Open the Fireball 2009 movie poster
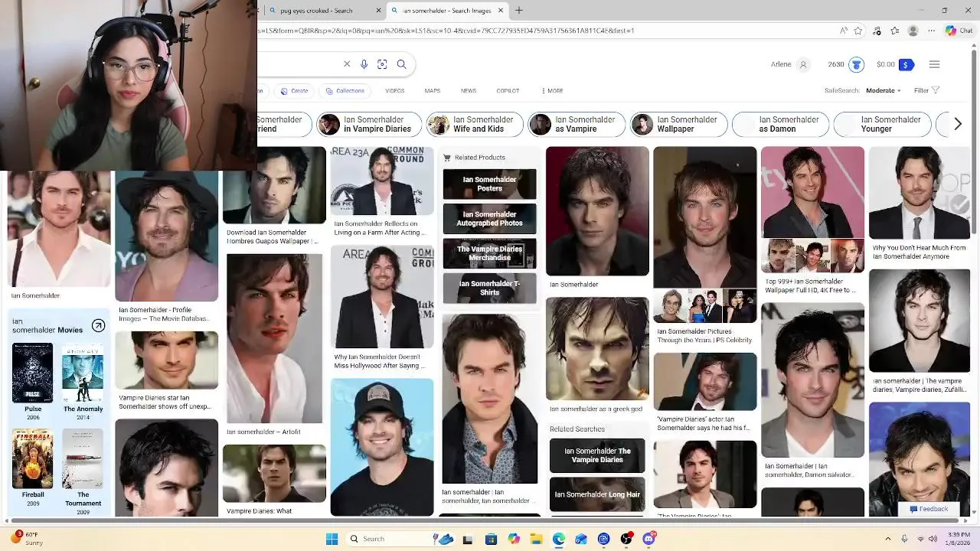The width and height of the screenshot is (980, 551). coord(33,458)
